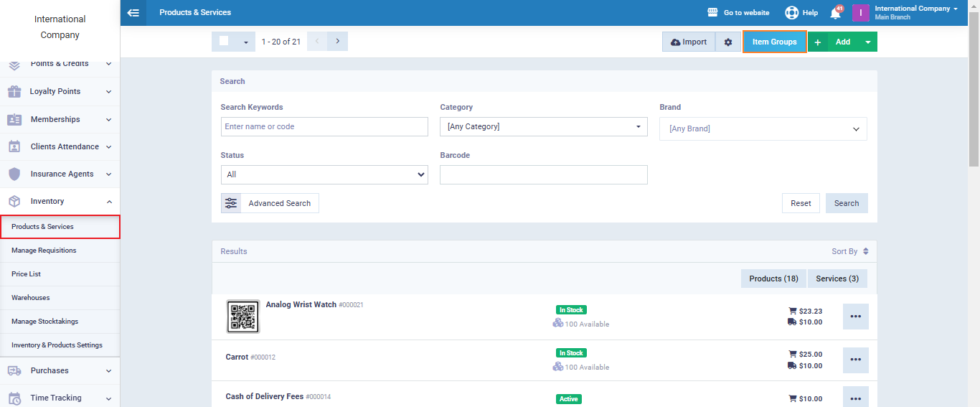This screenshot has width=980, height=407.
Task: Open the three-dot menu for Analog Wrist Watch
Action: [x=855, y=317]
